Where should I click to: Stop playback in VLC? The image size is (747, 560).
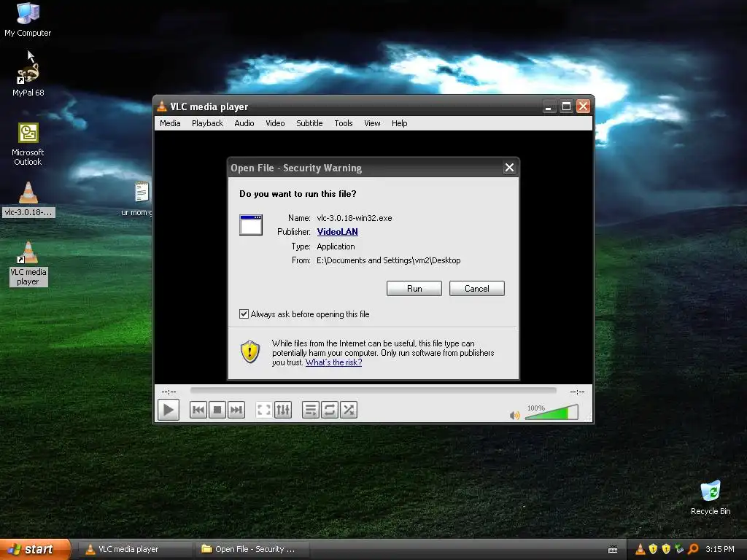[217, 410]
